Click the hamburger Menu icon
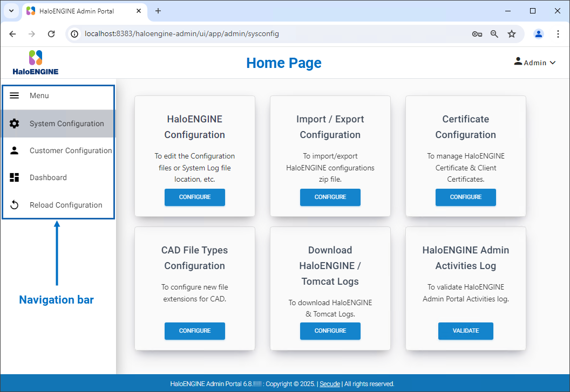 [15, 95]
